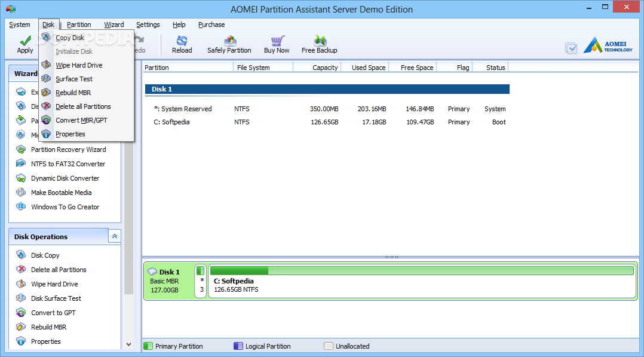Image resolution: width=644 pixels, height=357 pixels.
Task: Select the System Reserved partition row
Action: (327, 109)
